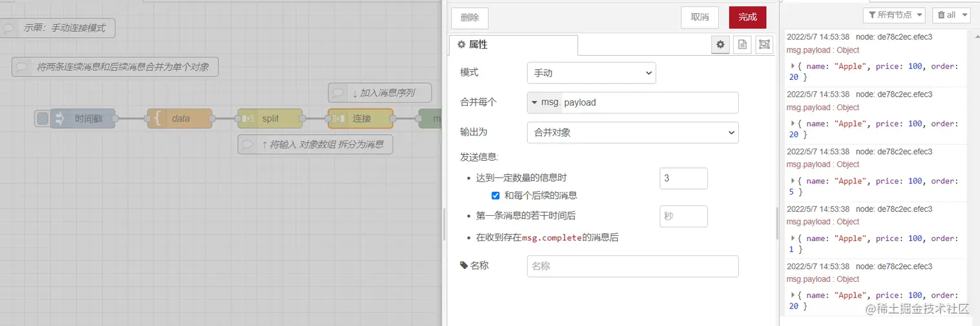This screenshot has width=980, height=326.
Task: Expand second debug object with order: 20
Action: click(x=793, y=124)
